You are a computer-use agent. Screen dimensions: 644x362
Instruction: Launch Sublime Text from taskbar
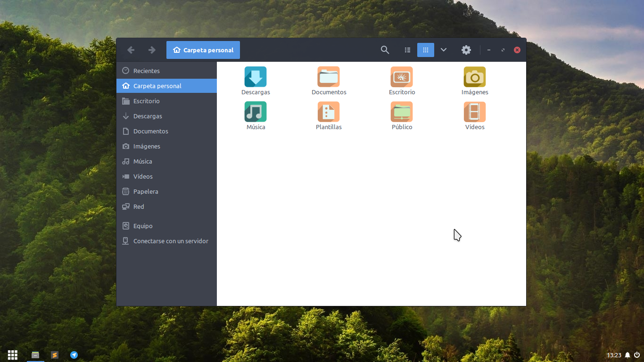[55, 355]
